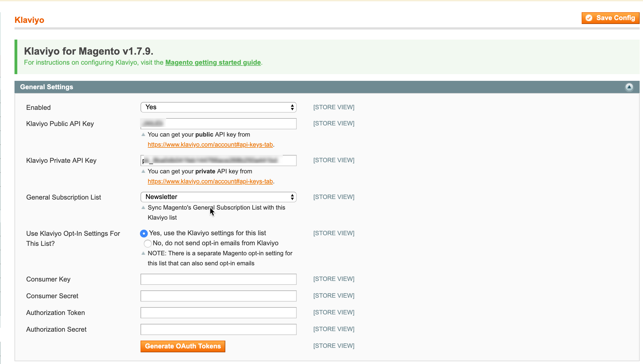Click the checkmark icon on Save Config
This screenshot has height=364, width=643.
(589, 18)
